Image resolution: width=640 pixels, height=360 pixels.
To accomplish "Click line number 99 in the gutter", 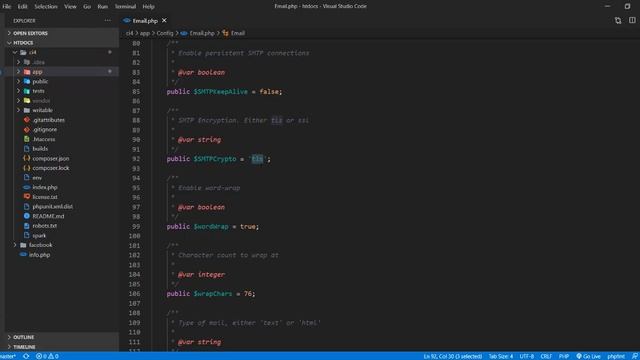I will tap(136, 227).
